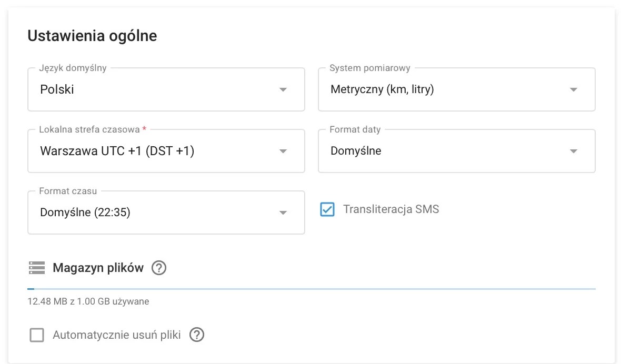Open the System pomiarowy dropdown arrow
Viewport: 621px width, 364px height.
(x=574, y=90)
